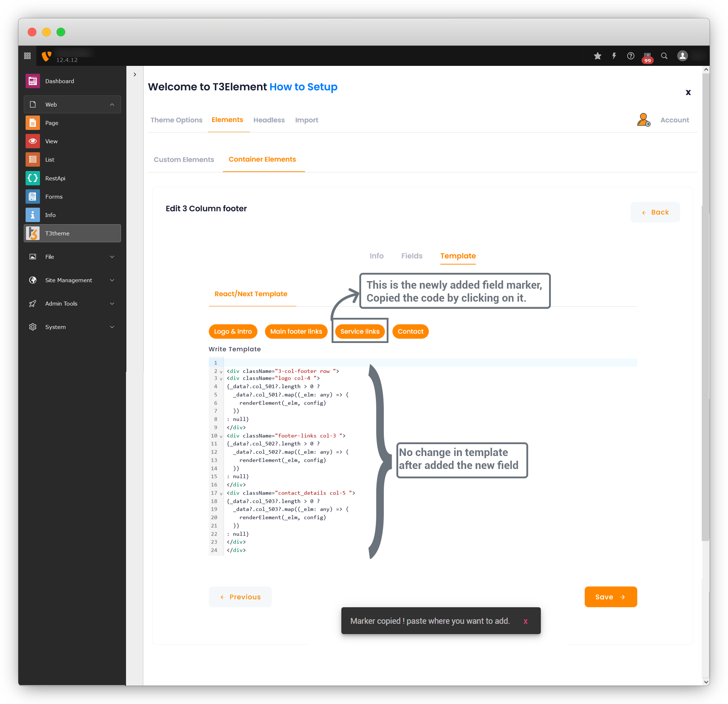
Task: Switch to Import tab
Action: (x=306, y=120)
